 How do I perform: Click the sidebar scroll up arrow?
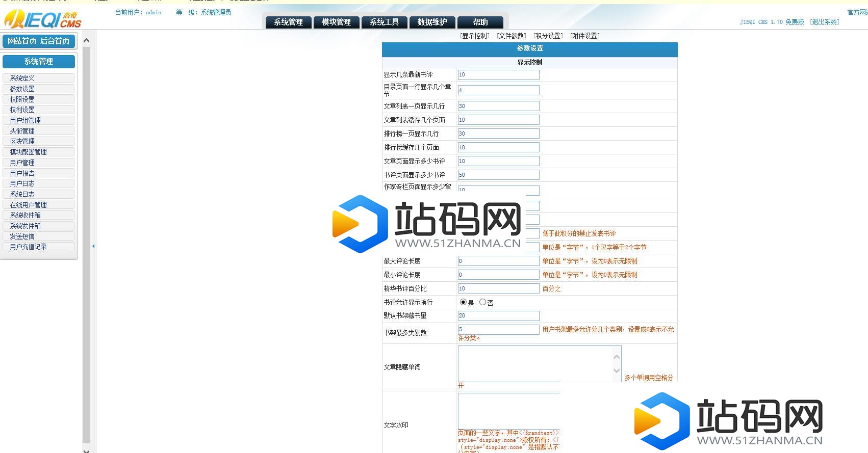(x=86, y=40)
